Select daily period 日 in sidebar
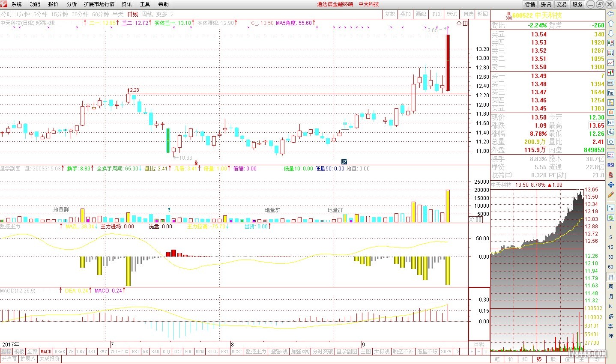The height and width of the screenshot is (364, 616). point(611,277)
